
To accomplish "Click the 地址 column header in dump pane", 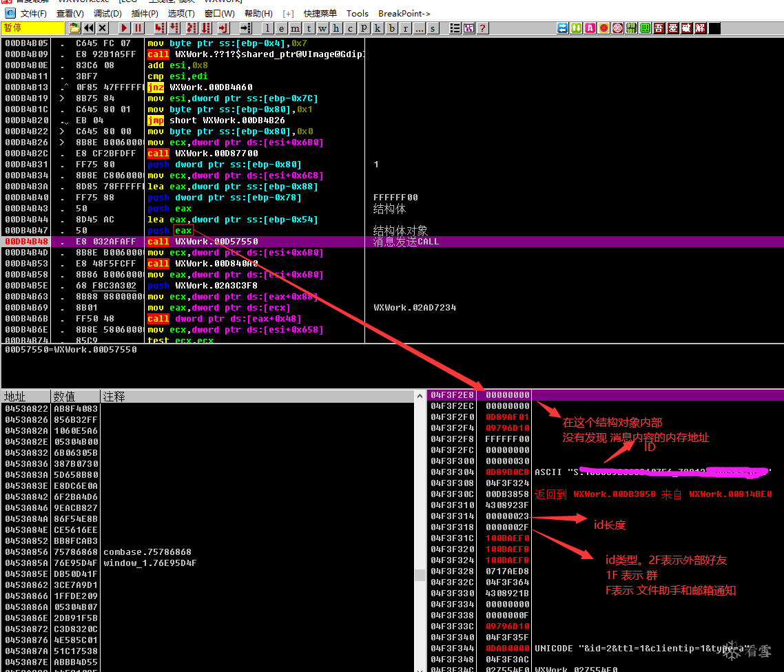I will (26, 397).
